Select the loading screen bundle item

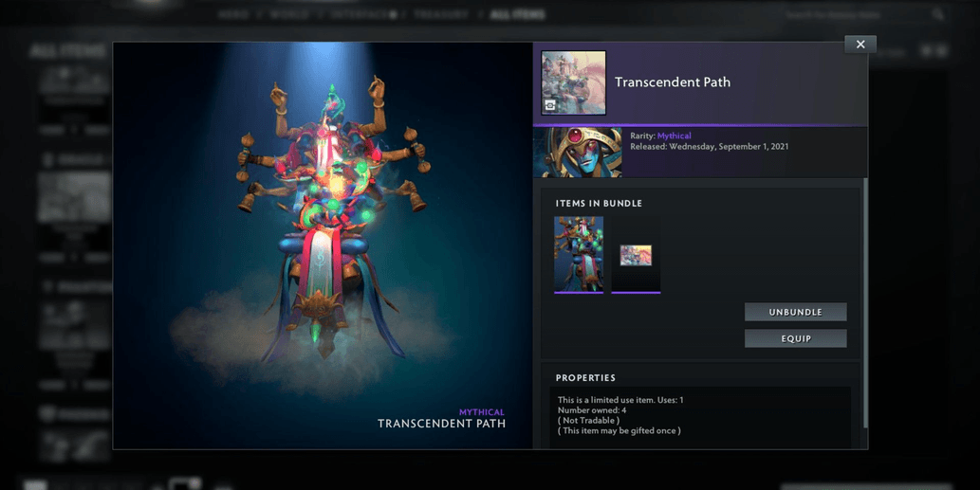[636, 255]
